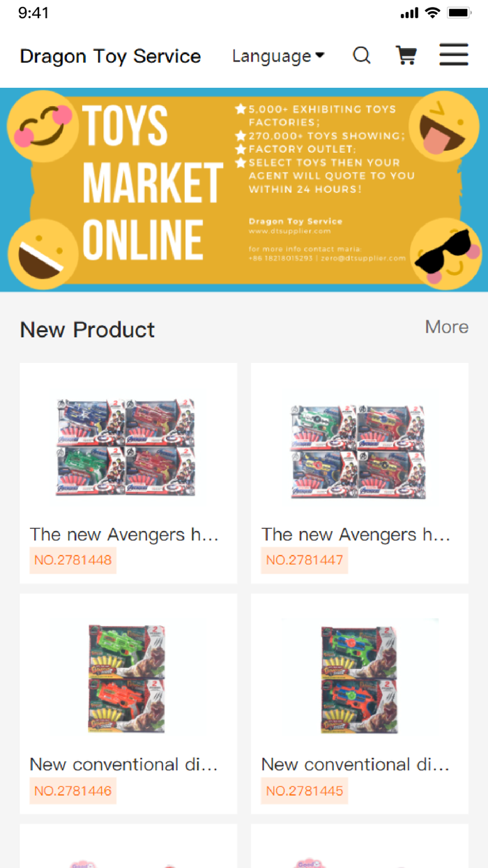This screenshot has width=488, height=868.
Task: Go to Dragon Toy Service home title
Action: [x=110, y=56]
